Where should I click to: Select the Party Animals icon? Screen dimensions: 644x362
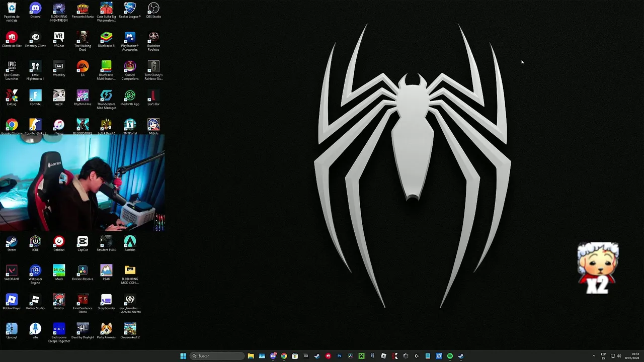[106, 331]
